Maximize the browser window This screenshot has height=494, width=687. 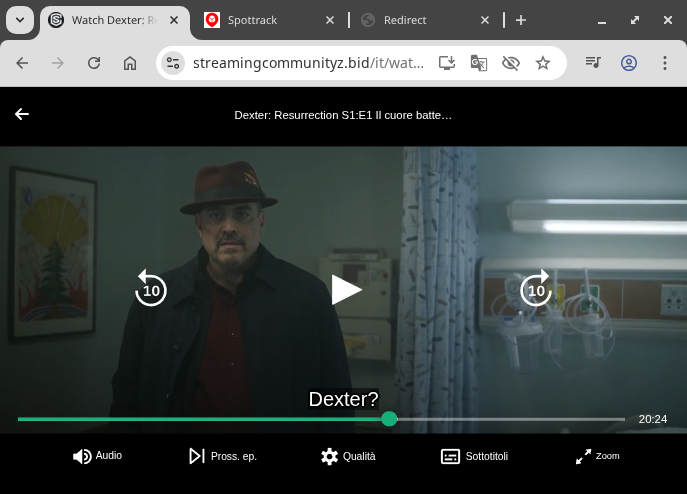tap(635, 20)
